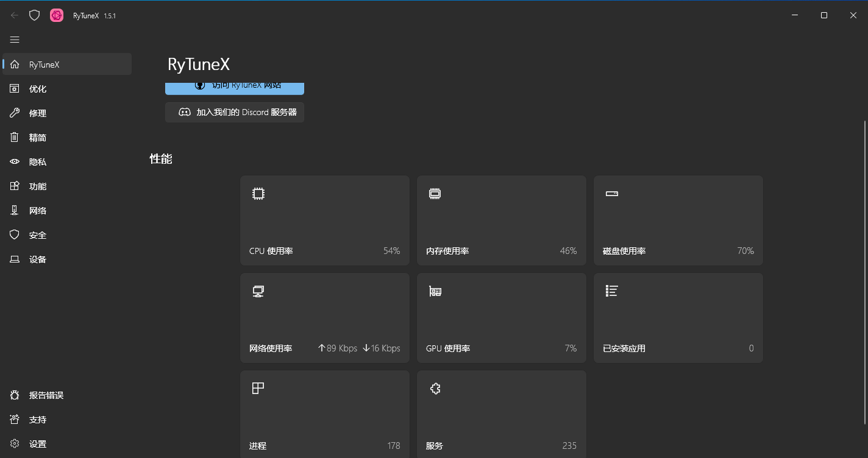Click the 性能 section heading
868x458 pixels.
(161, 159)
